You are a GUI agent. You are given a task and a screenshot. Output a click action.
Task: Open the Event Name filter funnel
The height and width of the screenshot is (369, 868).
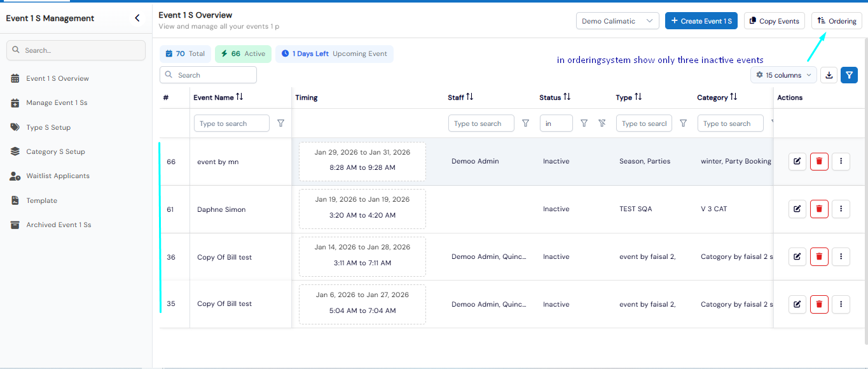tap(280, 123)
